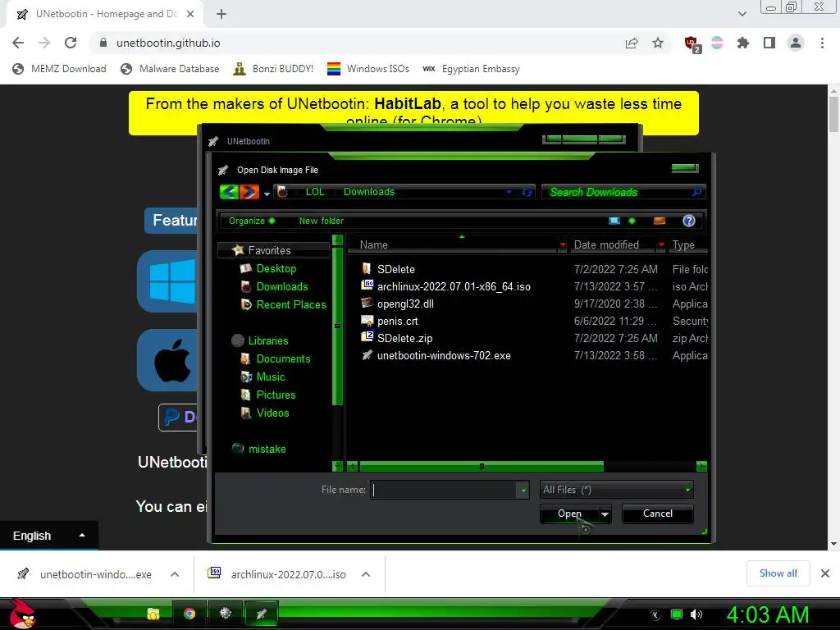Click the share page icon in address bar

(x=632, y=43)
